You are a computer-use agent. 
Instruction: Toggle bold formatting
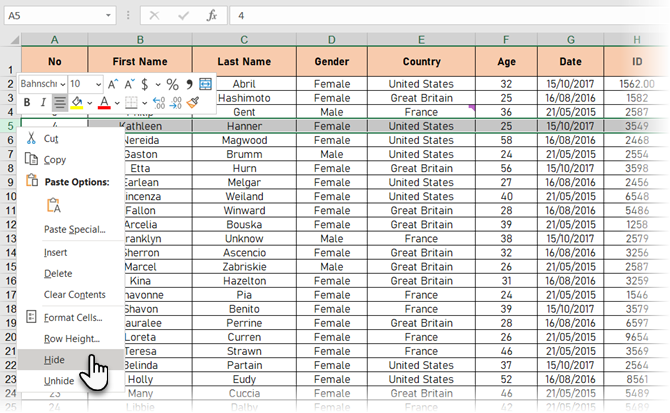[27, 103]
